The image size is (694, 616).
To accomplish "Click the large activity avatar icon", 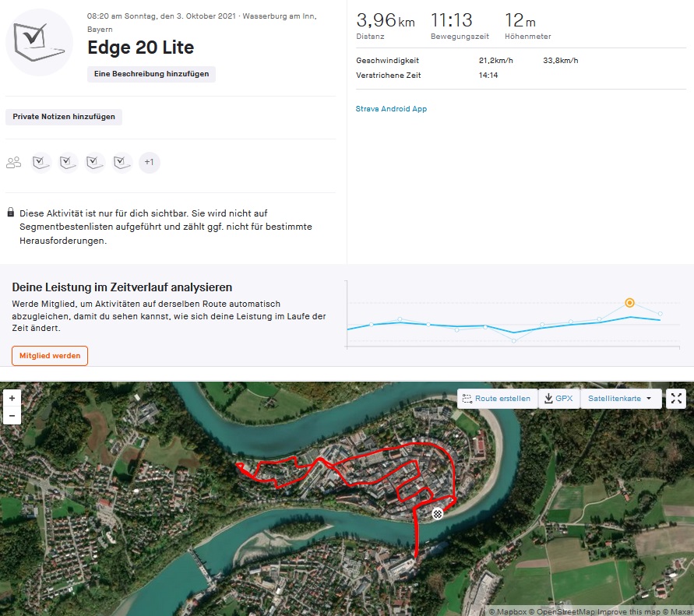I will [x=40, y=42].
